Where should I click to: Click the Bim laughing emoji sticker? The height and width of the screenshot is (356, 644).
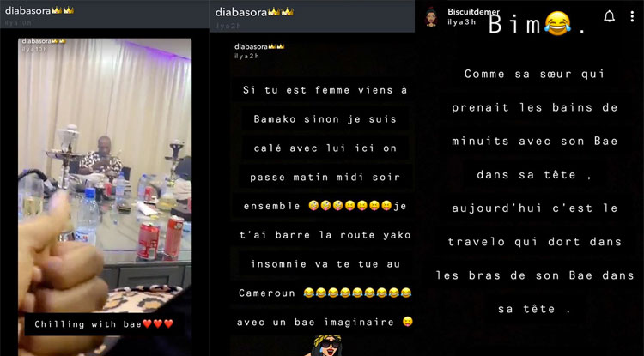pos(558,23)
